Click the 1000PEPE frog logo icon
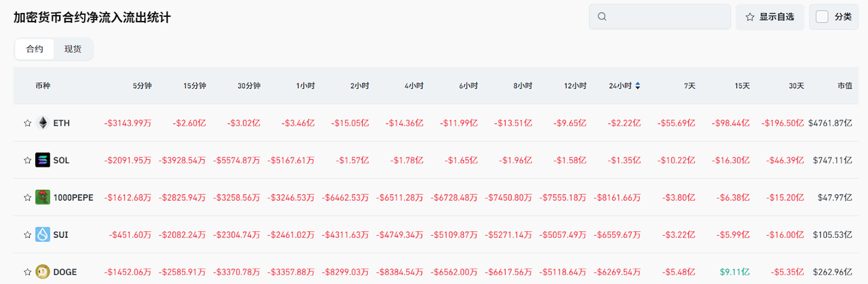This screenshot has width=868, height=284. click(43, 198)
